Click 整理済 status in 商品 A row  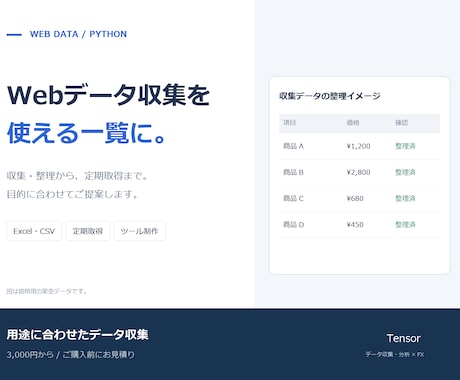pos(405,146)
